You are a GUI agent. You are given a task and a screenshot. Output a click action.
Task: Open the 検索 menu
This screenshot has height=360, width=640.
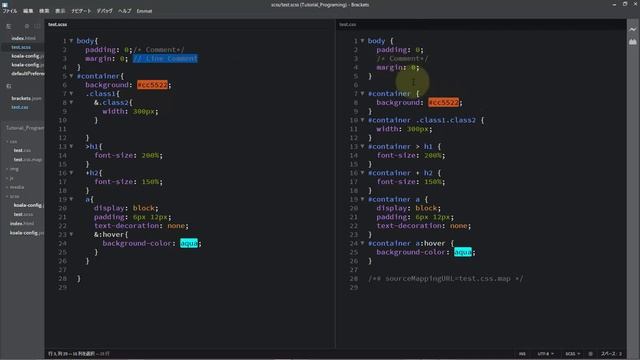44,11
